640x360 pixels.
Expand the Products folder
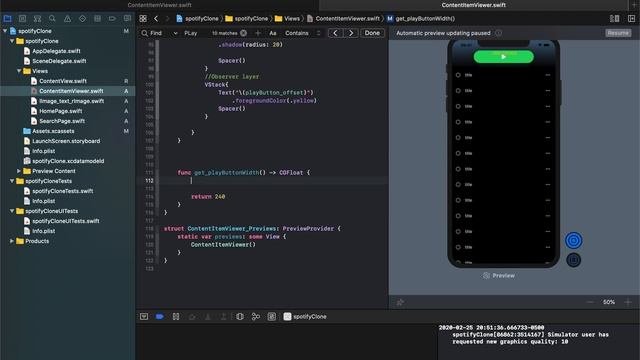coord(12,241)
